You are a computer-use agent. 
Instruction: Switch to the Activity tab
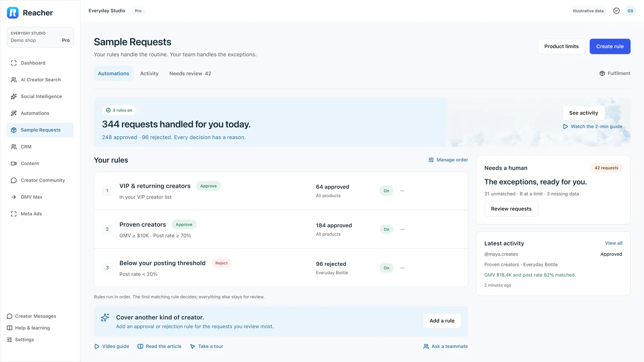(149, 74)
